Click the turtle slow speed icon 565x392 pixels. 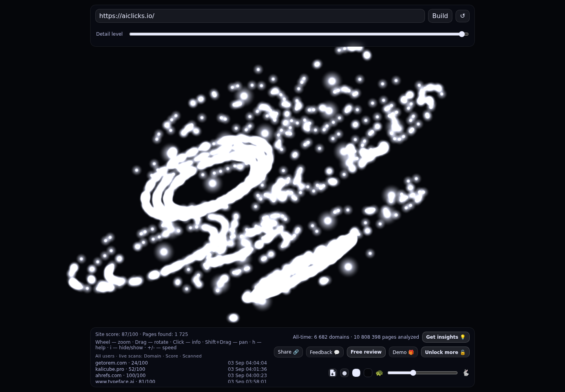tap(379, 373)
